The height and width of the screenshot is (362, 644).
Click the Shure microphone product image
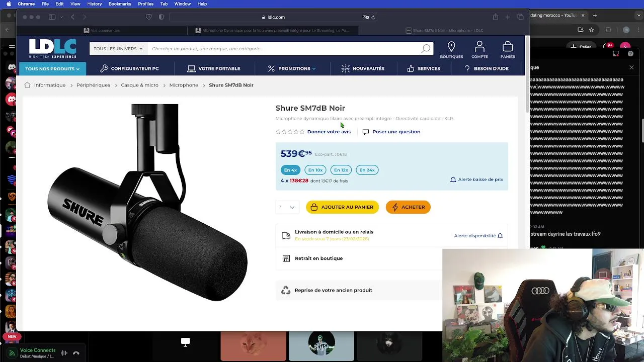click(147, 202)
